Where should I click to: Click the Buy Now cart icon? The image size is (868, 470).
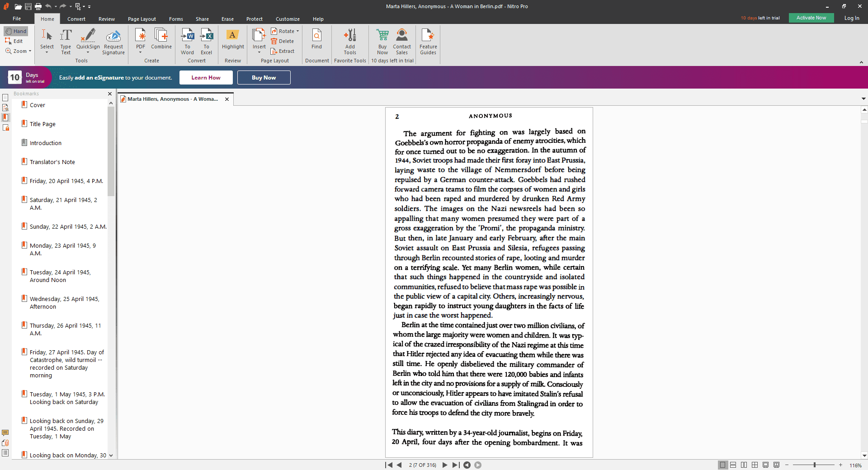coord(382,42)
